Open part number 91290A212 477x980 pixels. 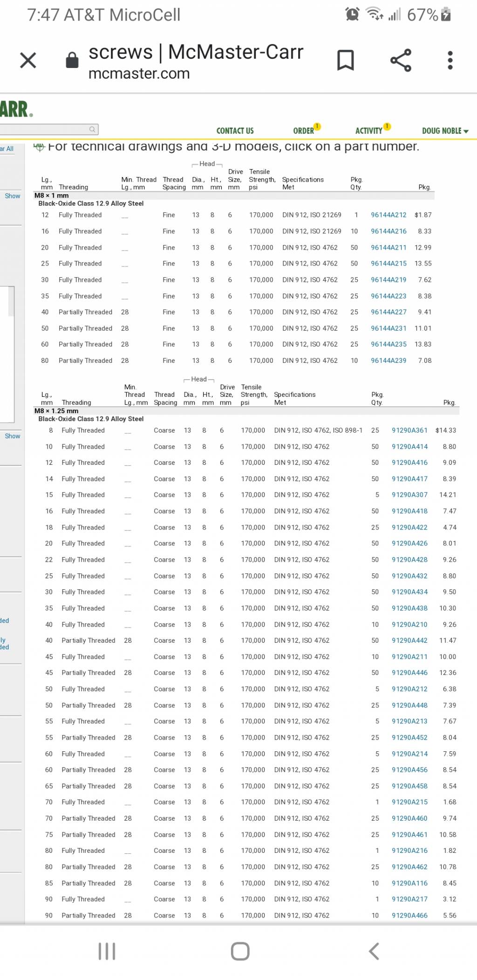409,688
